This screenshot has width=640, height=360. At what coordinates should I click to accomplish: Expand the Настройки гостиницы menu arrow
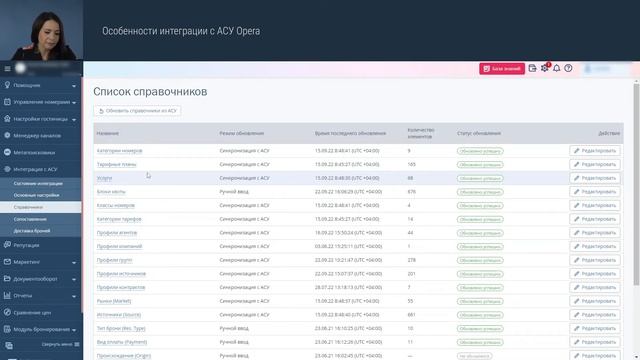tap(74, 120)
